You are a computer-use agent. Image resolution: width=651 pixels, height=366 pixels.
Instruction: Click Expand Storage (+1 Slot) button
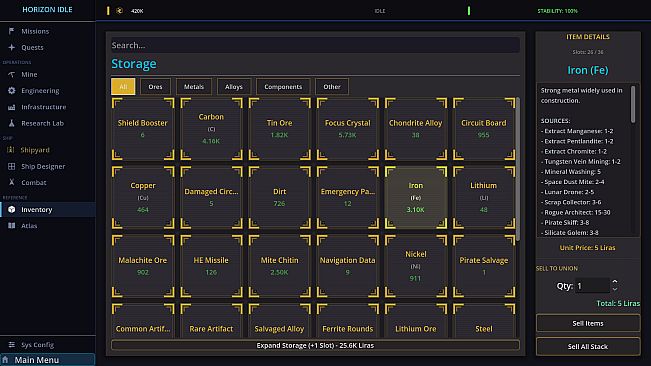point(315,345)
